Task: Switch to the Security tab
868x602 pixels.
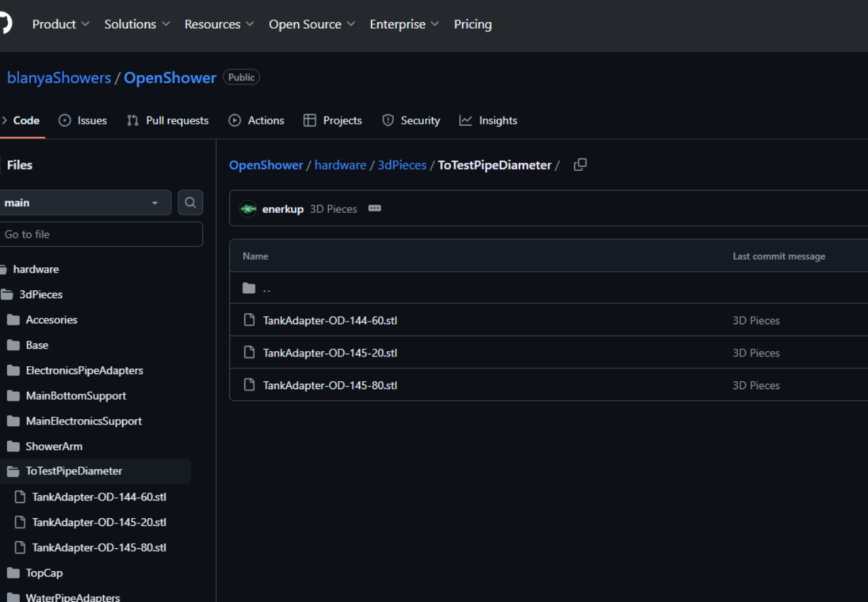Action: 411,121
